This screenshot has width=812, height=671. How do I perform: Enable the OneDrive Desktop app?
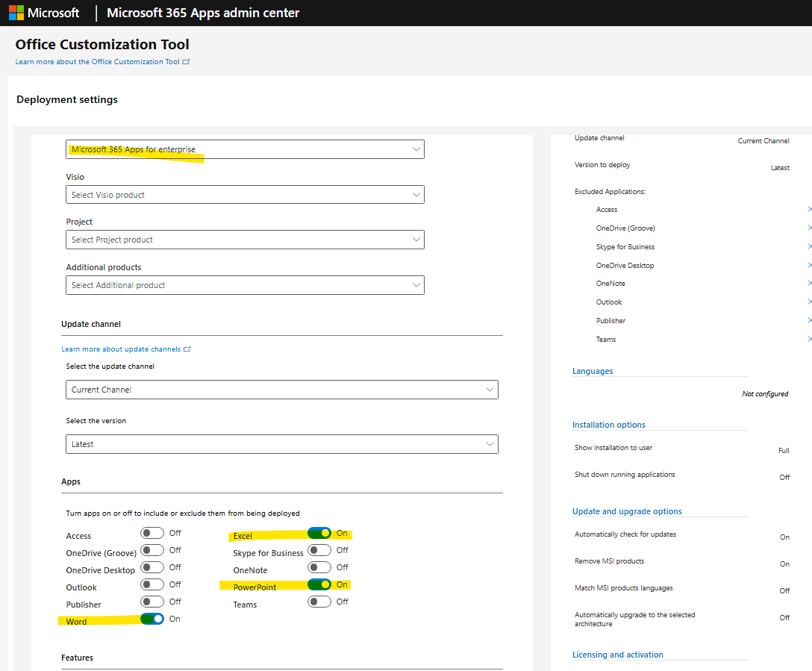click(152, 567)
